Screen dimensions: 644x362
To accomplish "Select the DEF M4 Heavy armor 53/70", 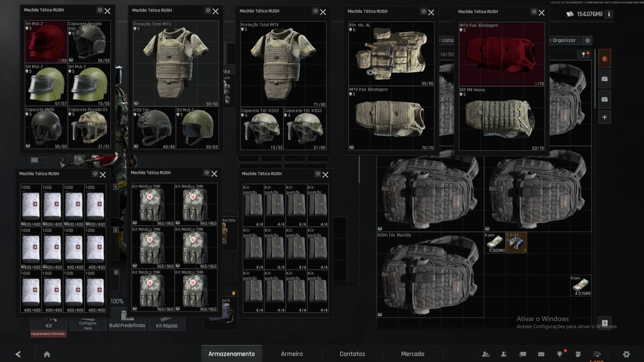I will click(x=502, y=118).
